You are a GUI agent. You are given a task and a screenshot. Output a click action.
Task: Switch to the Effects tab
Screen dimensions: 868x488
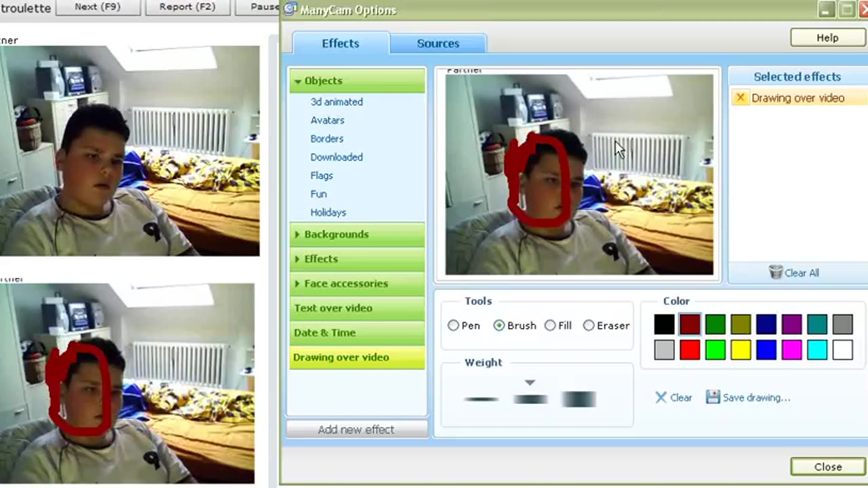(x=340, y=43)
